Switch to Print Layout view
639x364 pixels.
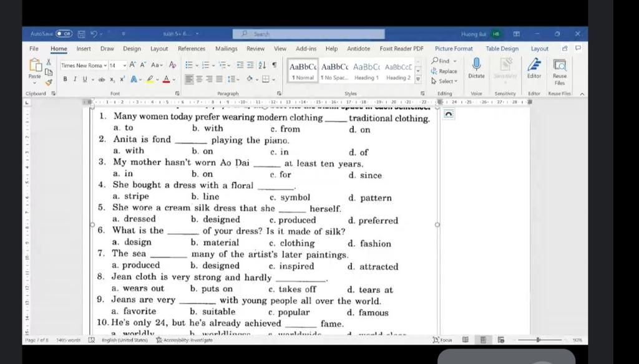pyautogui.click(x=483, y=340)
